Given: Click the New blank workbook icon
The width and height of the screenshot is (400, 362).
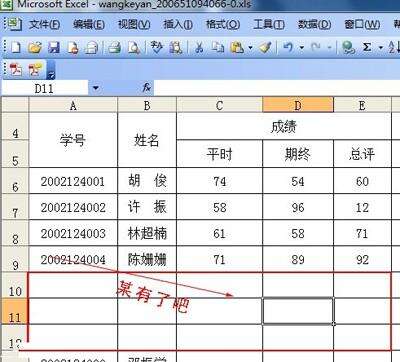Looking at the screenshot, I should tap(15, 47).
